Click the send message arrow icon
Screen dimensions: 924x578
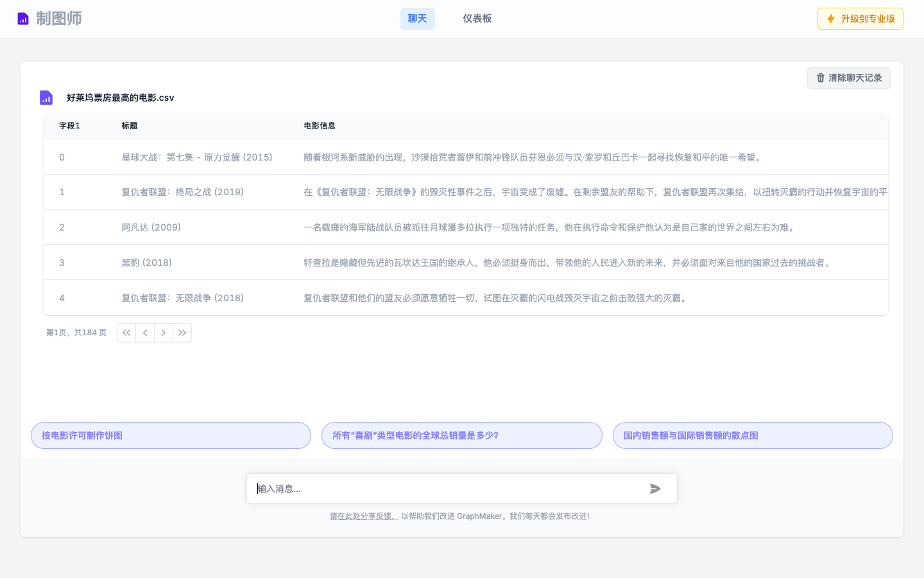655,488
